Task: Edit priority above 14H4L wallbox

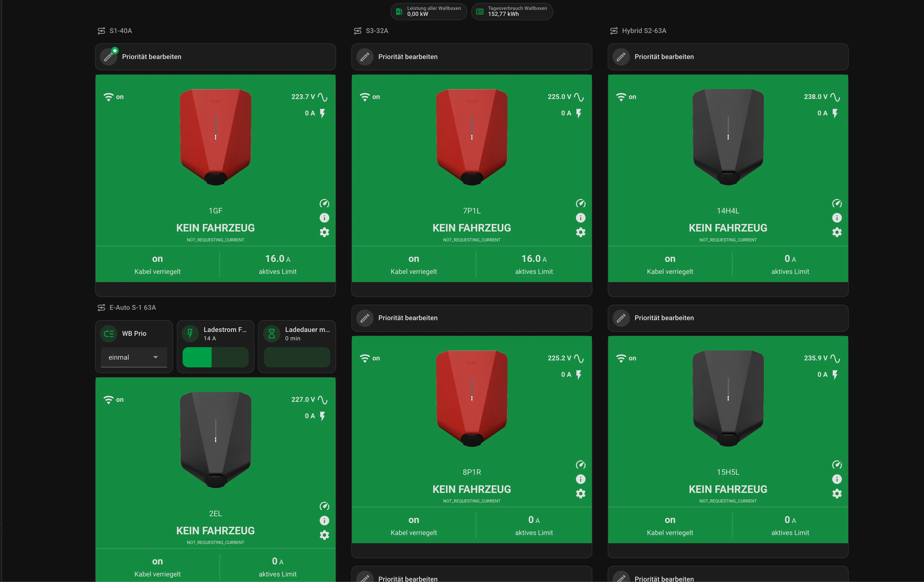Action: point(728,57)
